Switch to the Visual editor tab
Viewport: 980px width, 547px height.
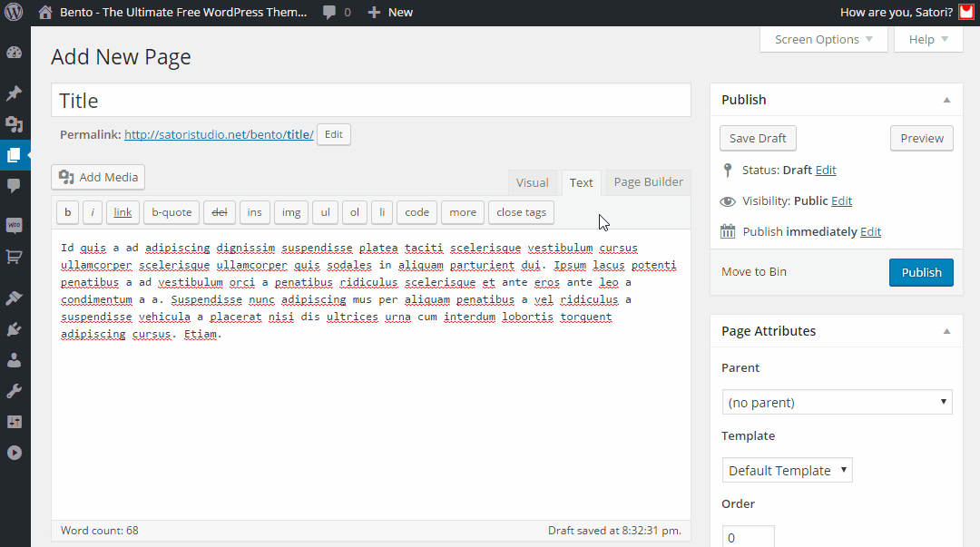532,182
